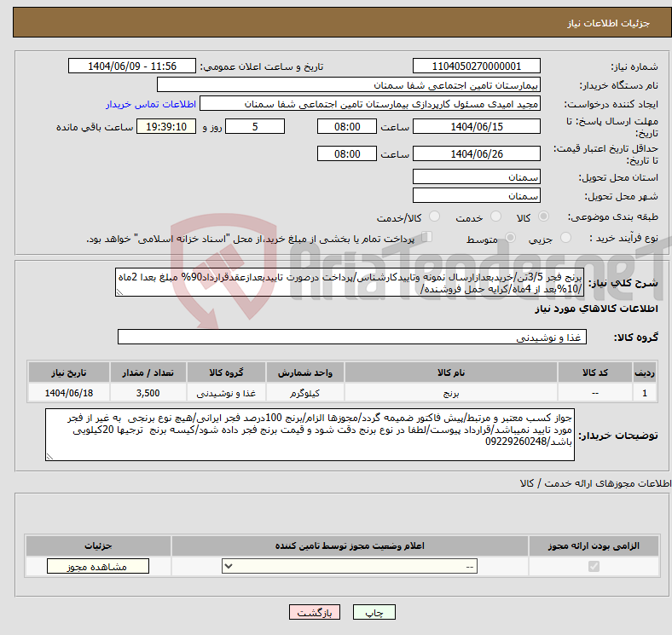Click the شماره نیاز number field
The height and width of the screenshot is (635, 672).
476,66
